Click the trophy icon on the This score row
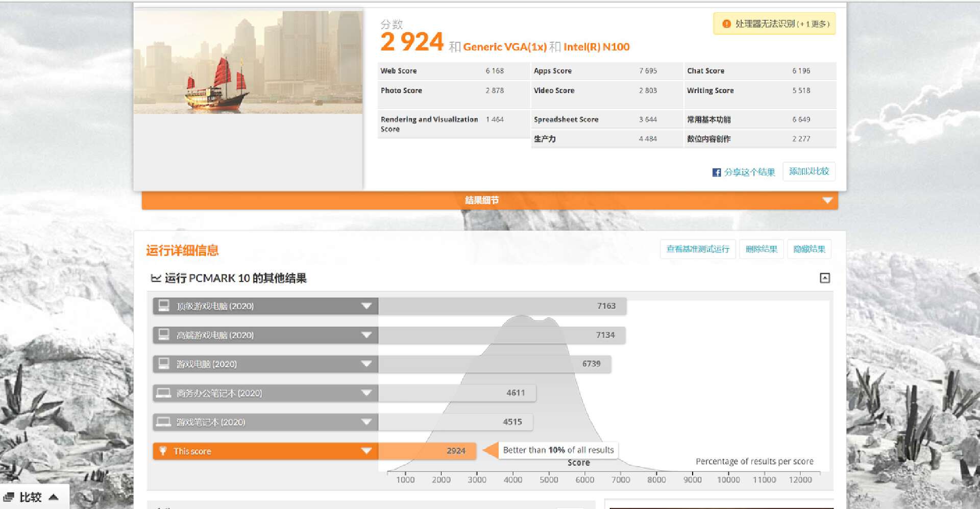The image size is (980, 509). [x=163, y=451]
